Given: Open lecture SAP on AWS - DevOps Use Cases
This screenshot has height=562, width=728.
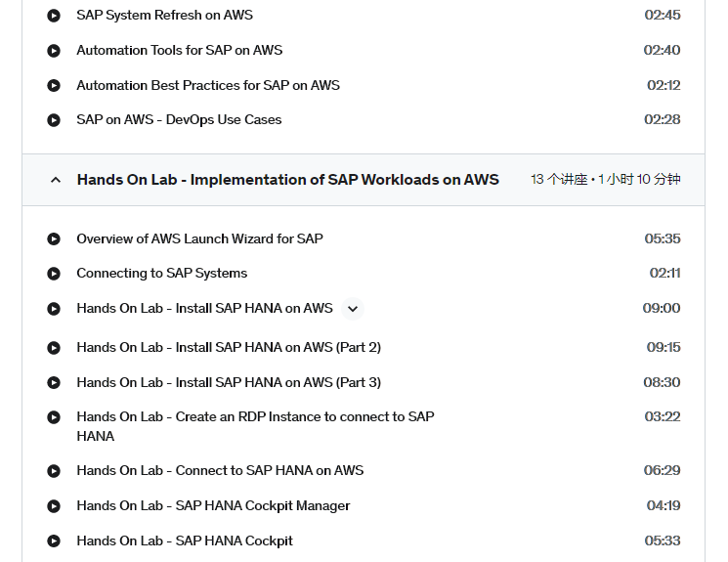Looking at the screenshot, I should [x=179, y=120].
